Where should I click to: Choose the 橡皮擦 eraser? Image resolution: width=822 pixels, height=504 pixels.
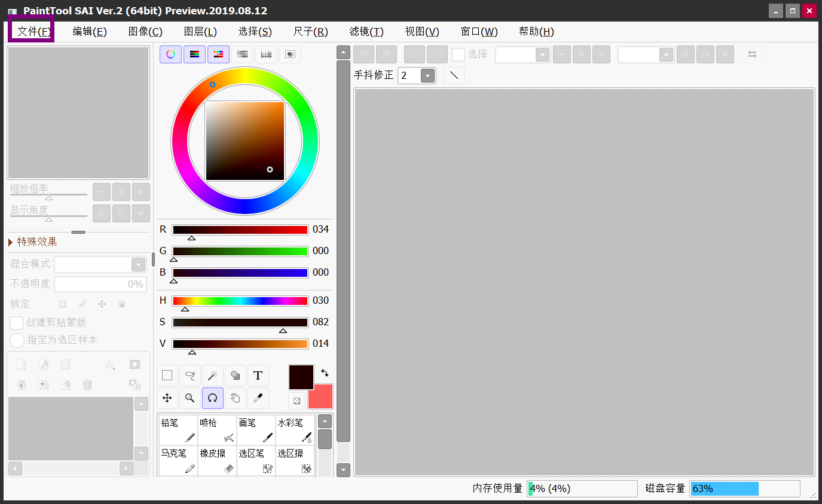pos(217,460)
